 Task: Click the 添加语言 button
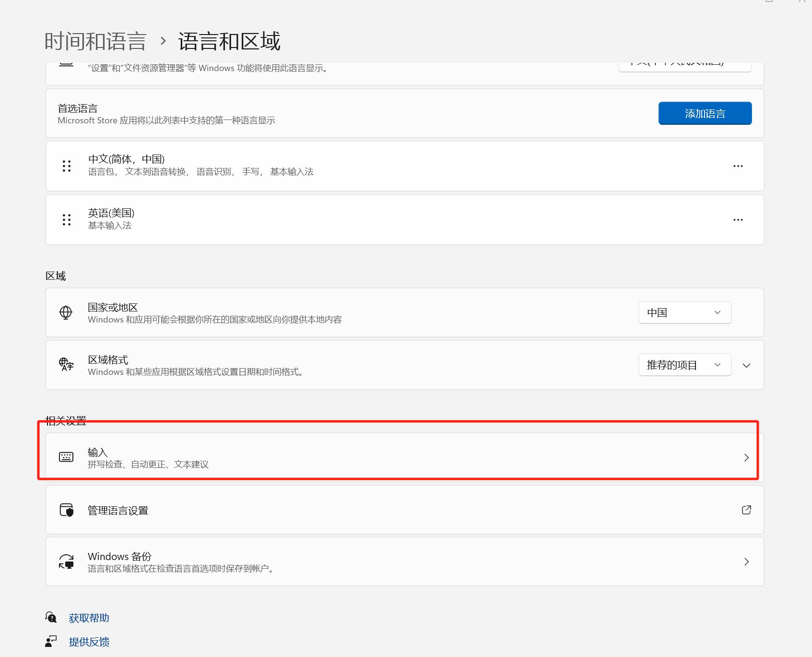(705, 113)
